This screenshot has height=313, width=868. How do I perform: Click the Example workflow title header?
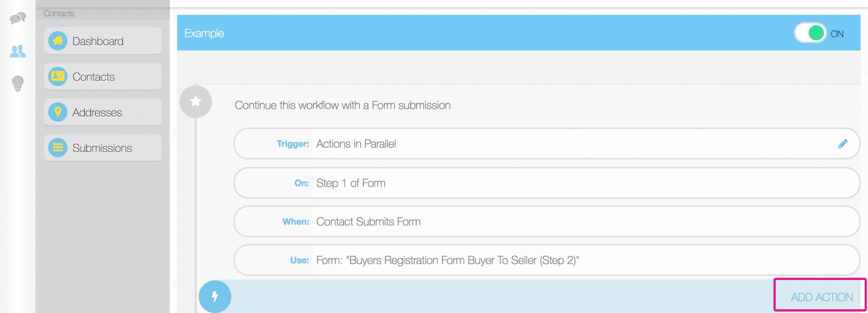204,33
